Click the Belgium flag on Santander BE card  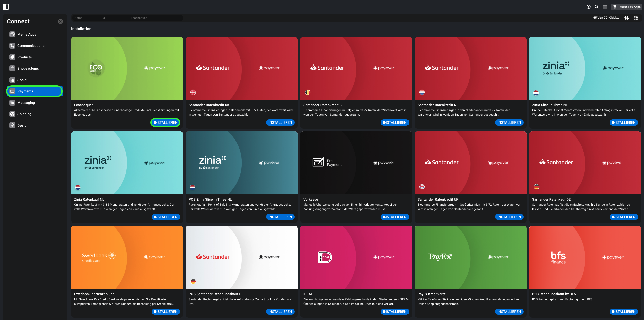click(x=308, y=92)
